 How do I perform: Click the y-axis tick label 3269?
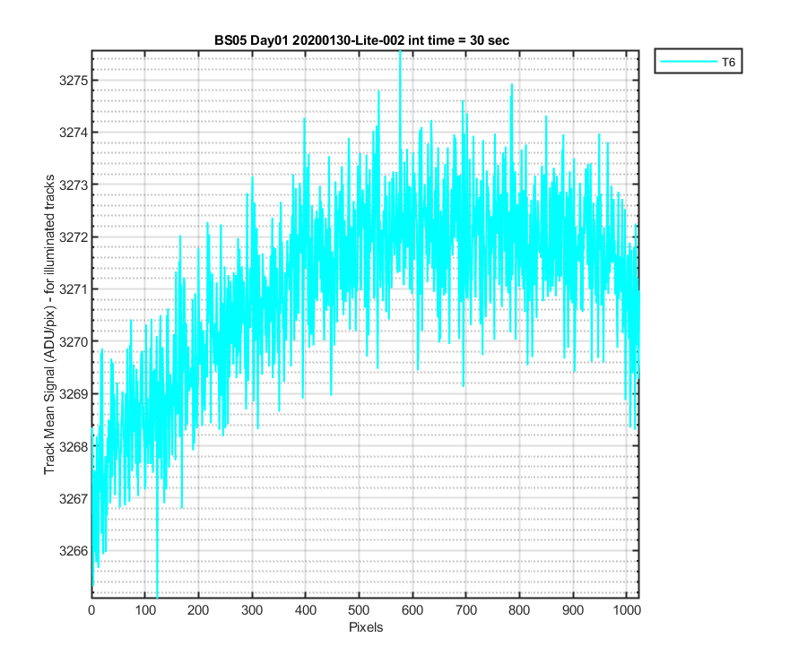pyautogui.click(x=74, y=394)
